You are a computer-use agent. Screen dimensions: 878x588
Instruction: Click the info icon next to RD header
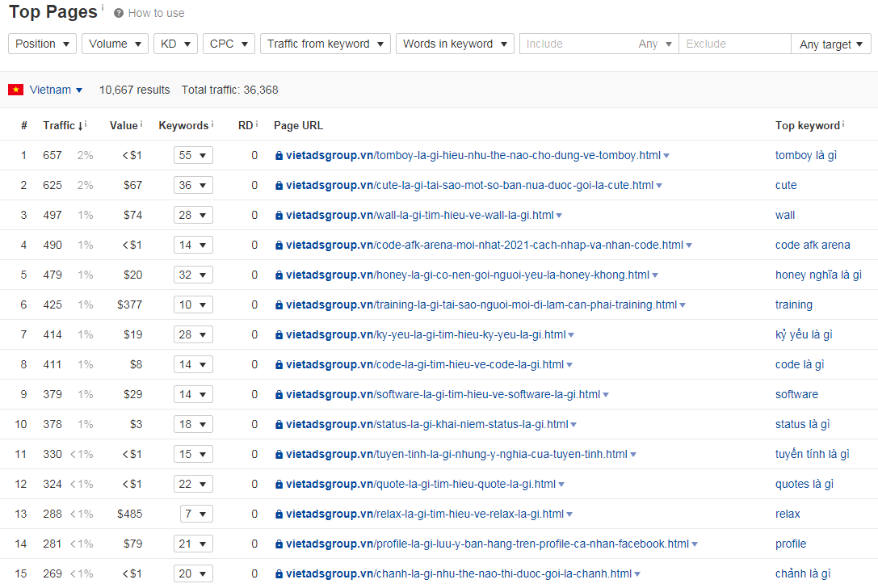(x=257, y=124)
